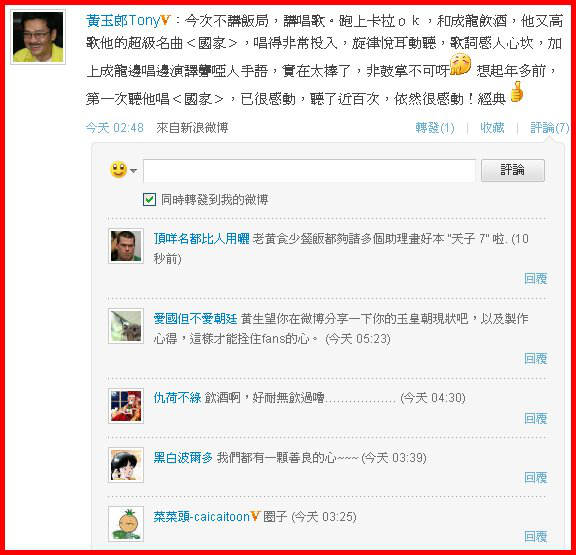
Task: Open 黃玉郎Tony's profile photo
Action: (x=38, y=37)
